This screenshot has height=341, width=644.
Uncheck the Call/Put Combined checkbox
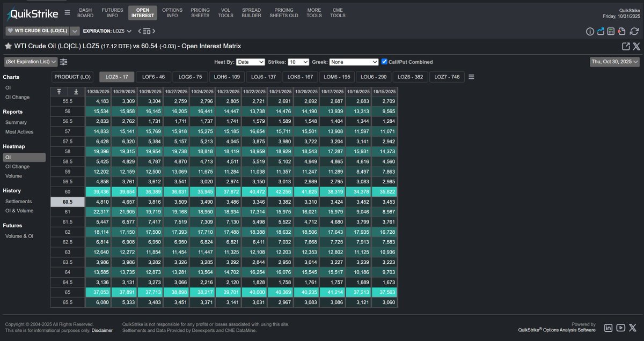(383, 61)
